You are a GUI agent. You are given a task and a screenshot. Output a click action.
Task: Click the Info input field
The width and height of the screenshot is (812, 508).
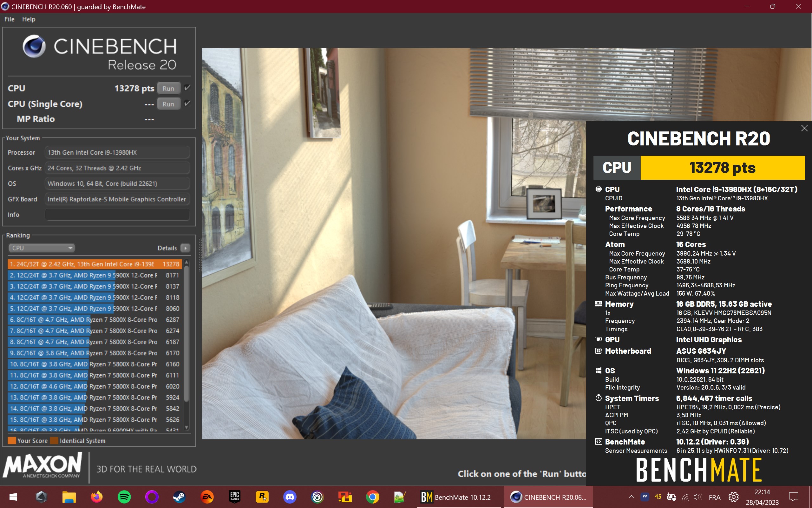click(x=117, y=215)
